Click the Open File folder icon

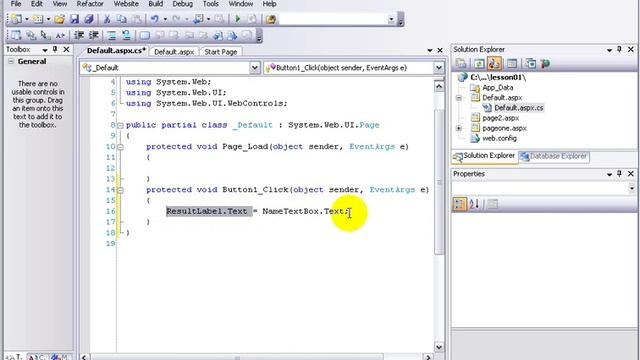(60, 19)
